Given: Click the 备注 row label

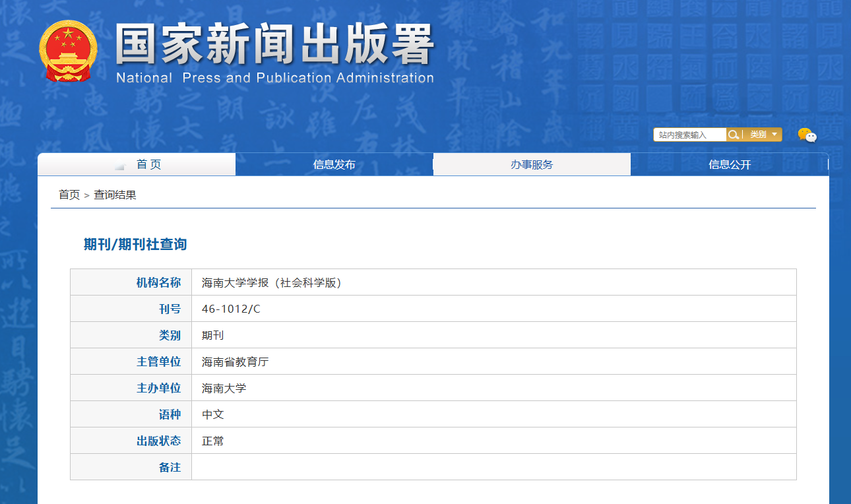Looking at the screenshot, I should pyautogui.click(x=170, y=467).
